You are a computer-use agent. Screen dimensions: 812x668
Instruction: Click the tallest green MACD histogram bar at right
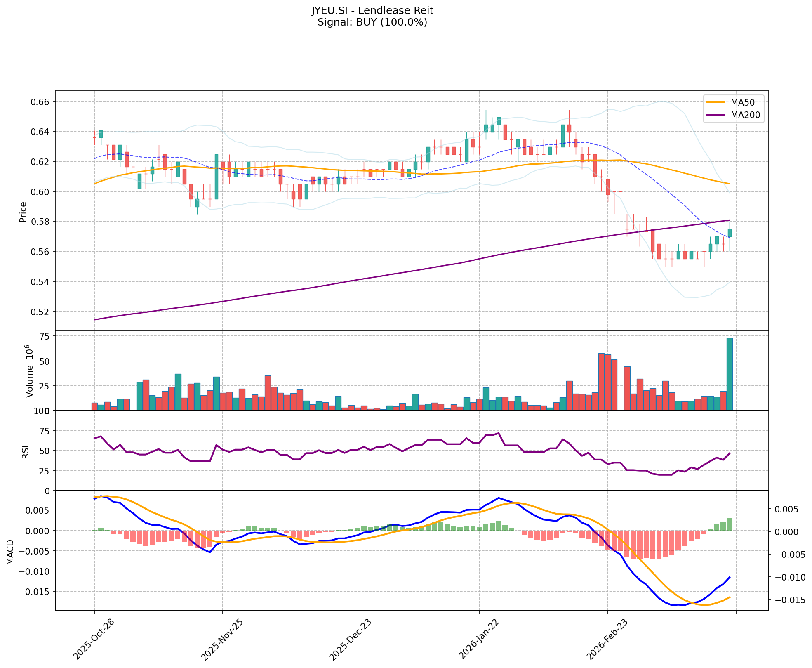click(x=730, y=524)
